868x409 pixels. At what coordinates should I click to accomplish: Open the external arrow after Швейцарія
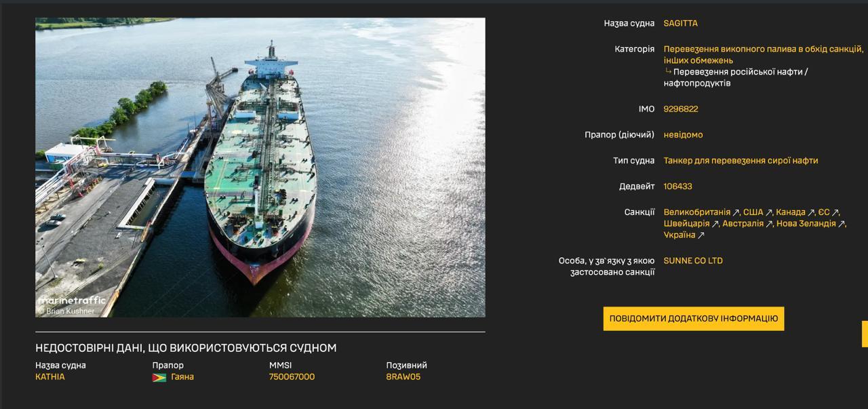click(x=715, y=224)
